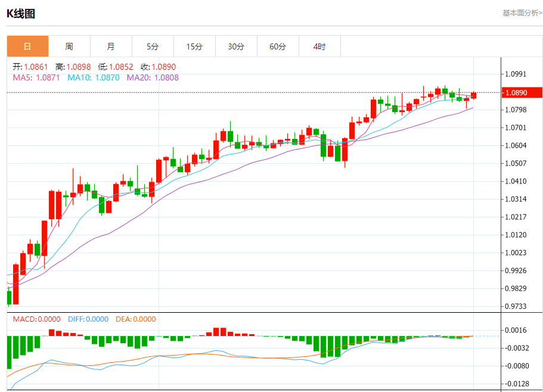
Task: Open the 30分 timeframe tab
Action: point(236,46)
